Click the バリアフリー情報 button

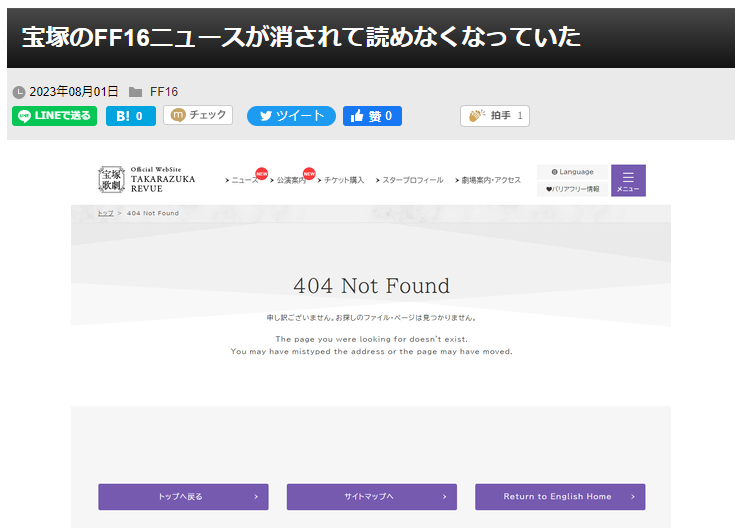573,189
